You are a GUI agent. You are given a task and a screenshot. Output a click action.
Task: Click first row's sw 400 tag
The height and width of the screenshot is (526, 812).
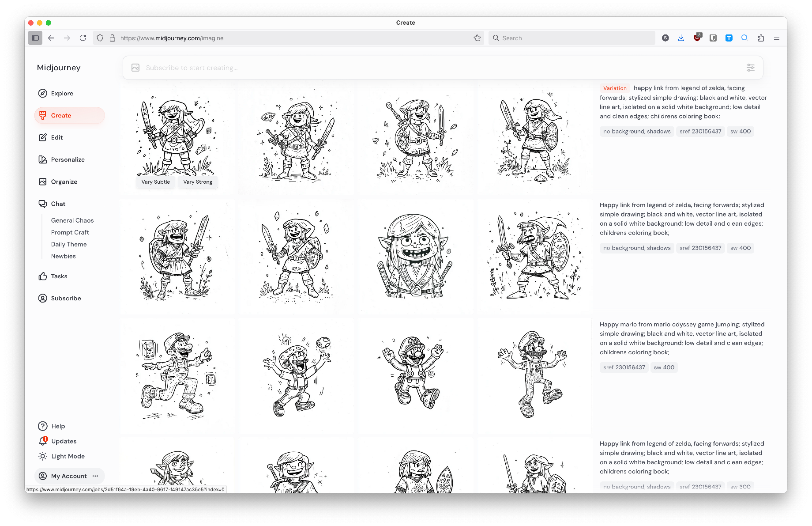pyautogui.click(x=741, y=131)
